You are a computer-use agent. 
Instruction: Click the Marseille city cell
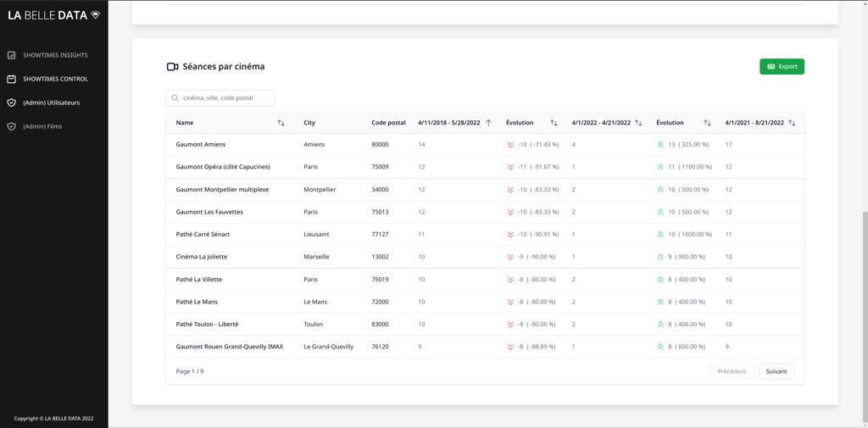(316, 257)
